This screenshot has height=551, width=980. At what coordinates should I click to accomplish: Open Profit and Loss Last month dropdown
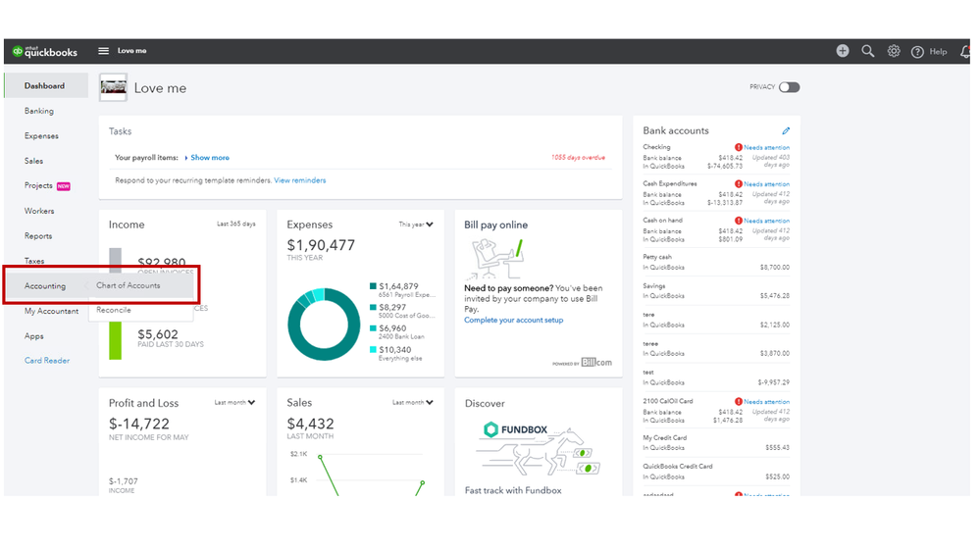235,402
